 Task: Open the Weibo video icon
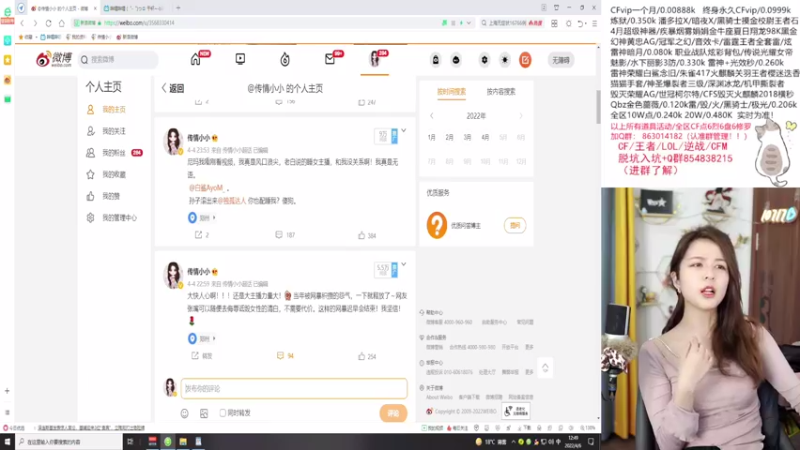click(x=240, y=59)
